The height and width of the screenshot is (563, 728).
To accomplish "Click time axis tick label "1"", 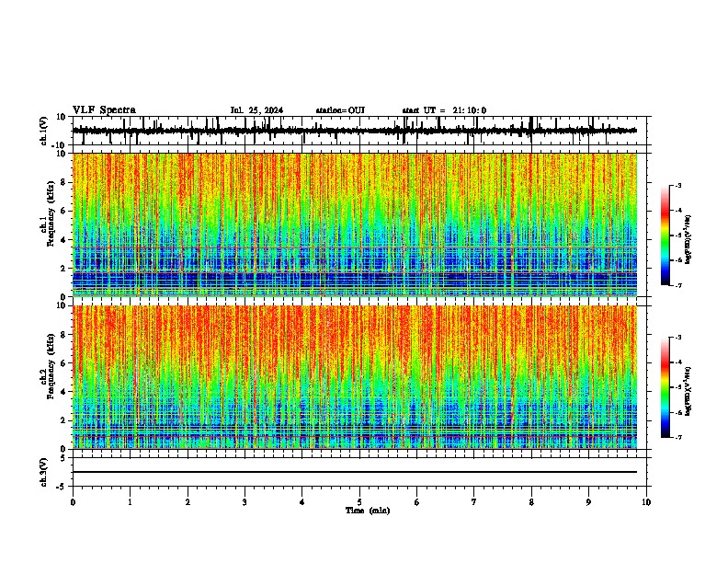I will (x=131, y=502).
